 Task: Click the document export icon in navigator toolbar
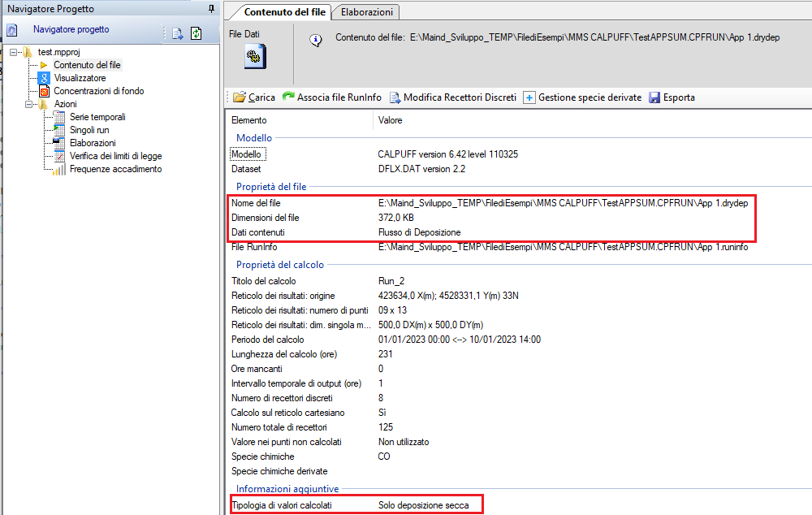177,33
